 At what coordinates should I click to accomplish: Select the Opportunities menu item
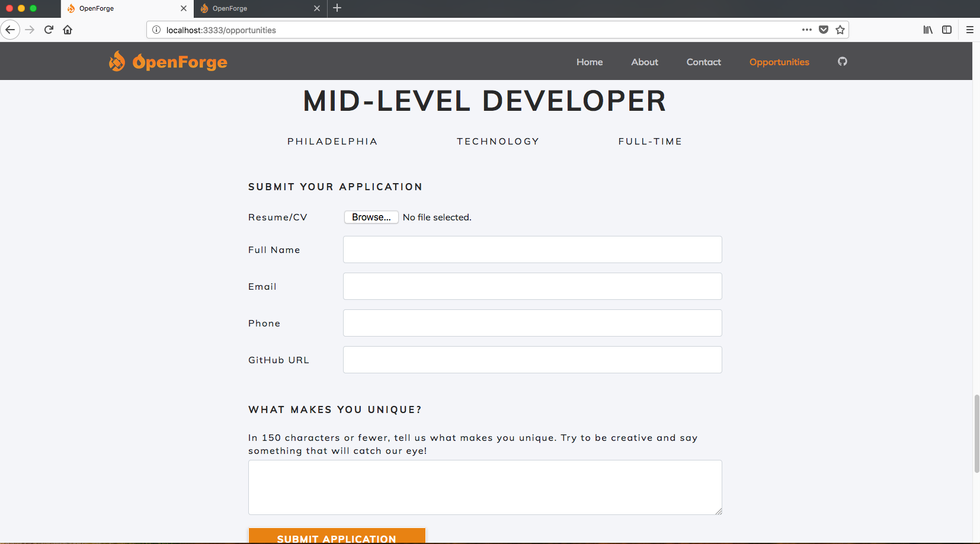coord(779,62)
